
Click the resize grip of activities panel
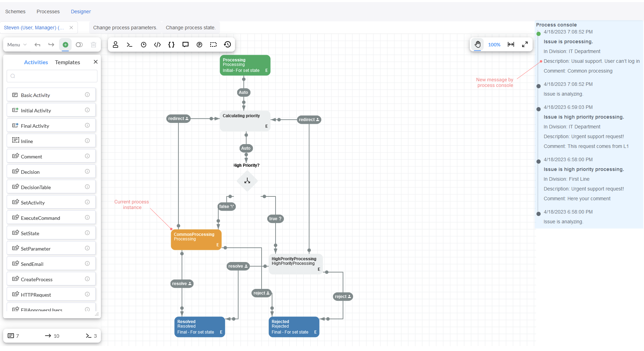97,314
